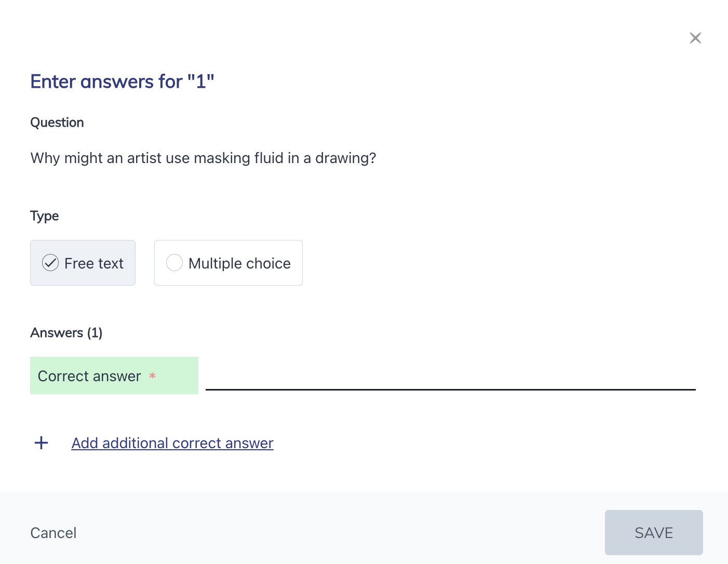Click the "Enter answers for 1" heading
Viewport: 728px width, 564px height.
point(123,82)
